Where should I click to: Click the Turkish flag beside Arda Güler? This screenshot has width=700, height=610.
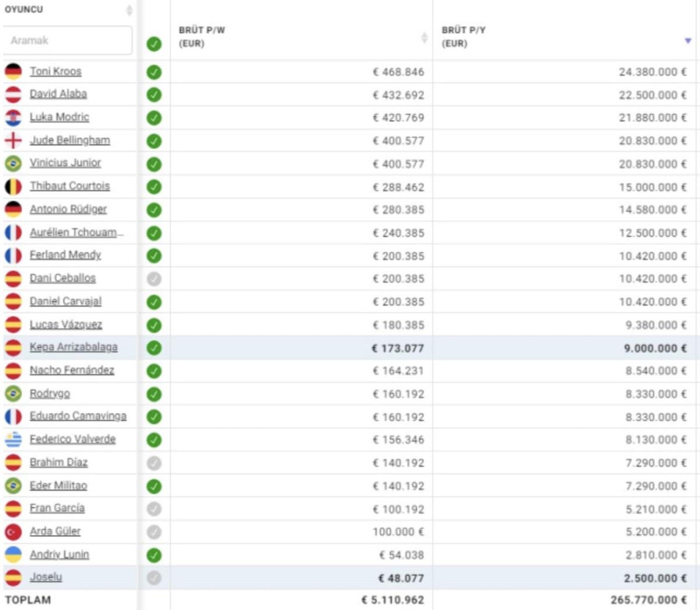[13, 532]
